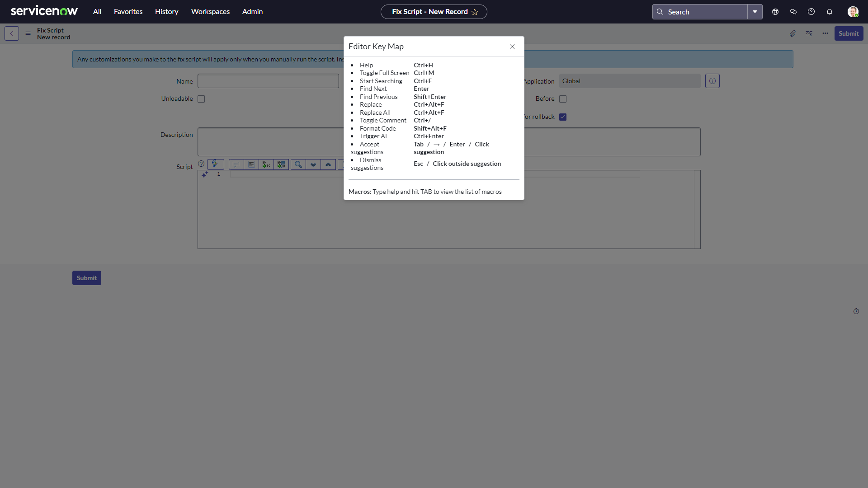Screen dimensions: 868x488
Task: Click the attachment paperclip icon
Action: pyautogui.click(x=793, y=33)
